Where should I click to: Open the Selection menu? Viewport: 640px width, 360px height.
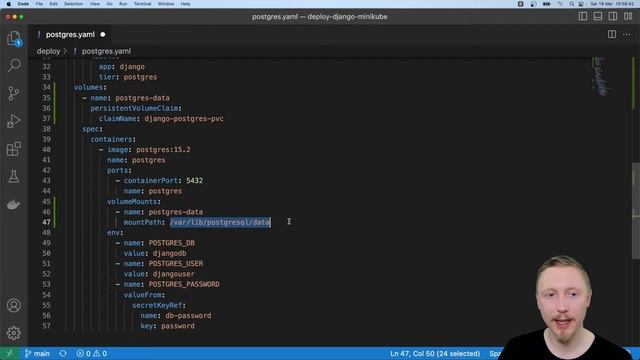click(x=73, y=4)
